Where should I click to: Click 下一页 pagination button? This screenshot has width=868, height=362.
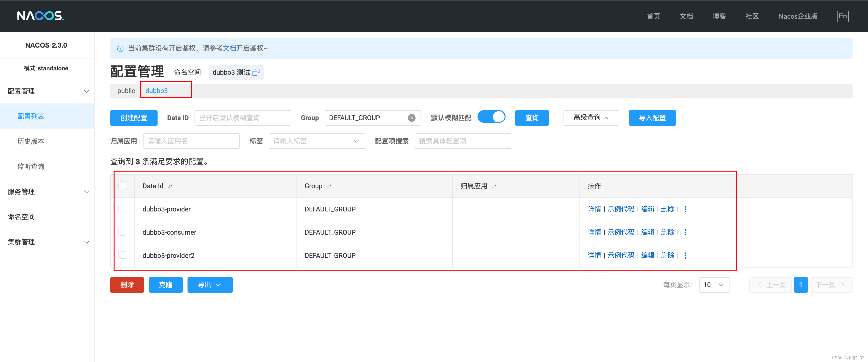[831, 285]
